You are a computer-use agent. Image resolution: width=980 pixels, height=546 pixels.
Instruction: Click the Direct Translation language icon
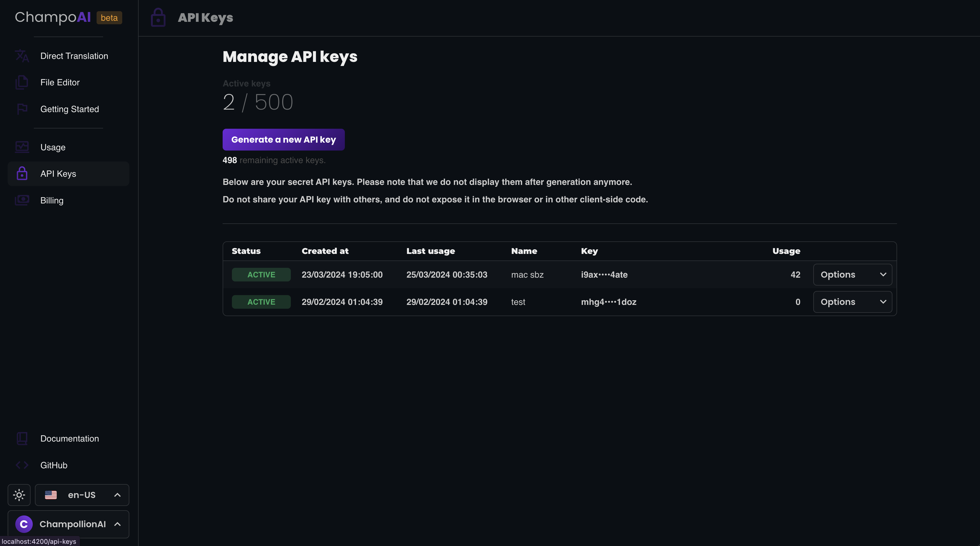(x=22, y=56)
